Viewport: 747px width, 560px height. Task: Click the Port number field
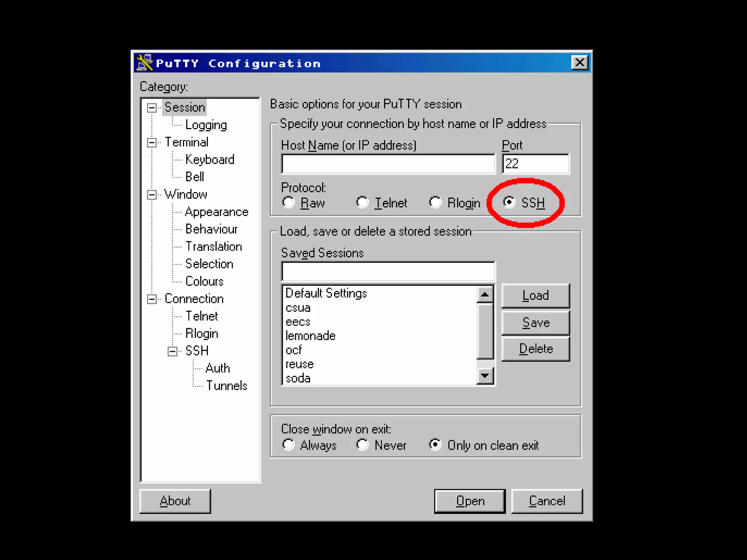point(535,164)
